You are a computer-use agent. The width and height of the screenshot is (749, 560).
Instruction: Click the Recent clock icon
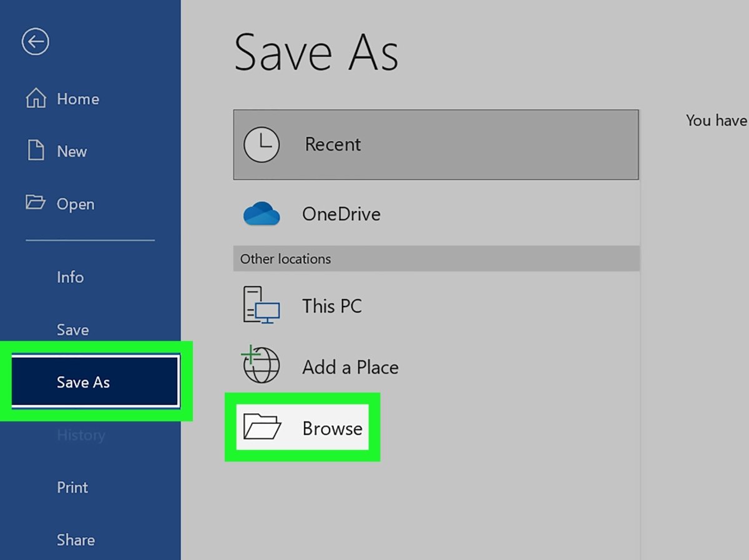[262, 144]
